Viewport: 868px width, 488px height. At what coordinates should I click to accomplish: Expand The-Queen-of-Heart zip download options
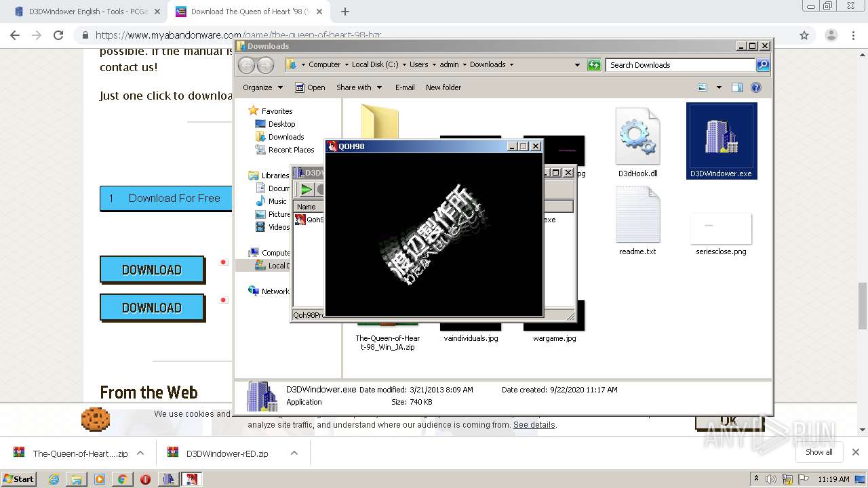coord(140,453)
